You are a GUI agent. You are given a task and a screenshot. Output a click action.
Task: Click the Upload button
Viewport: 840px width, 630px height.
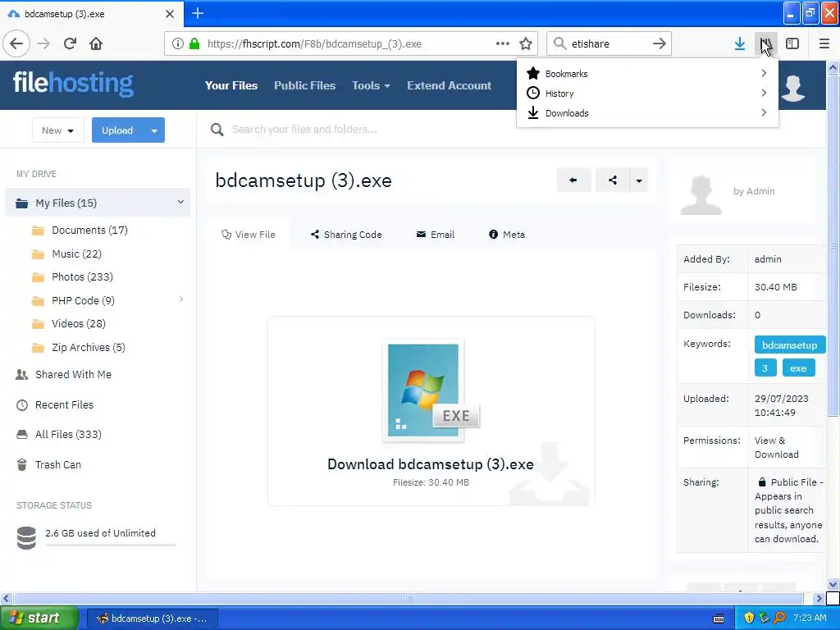click(118, 130)
